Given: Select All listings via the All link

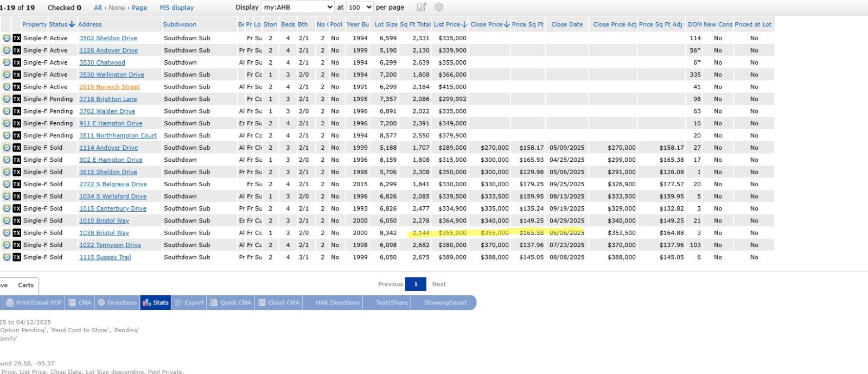Looking at the screenshot, I should coord(98,8).
